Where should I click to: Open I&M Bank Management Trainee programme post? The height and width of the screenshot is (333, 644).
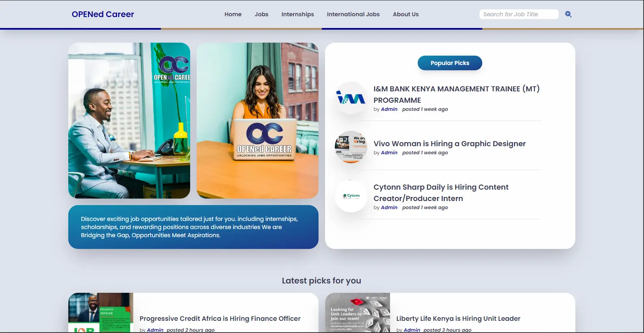[456, 94]
